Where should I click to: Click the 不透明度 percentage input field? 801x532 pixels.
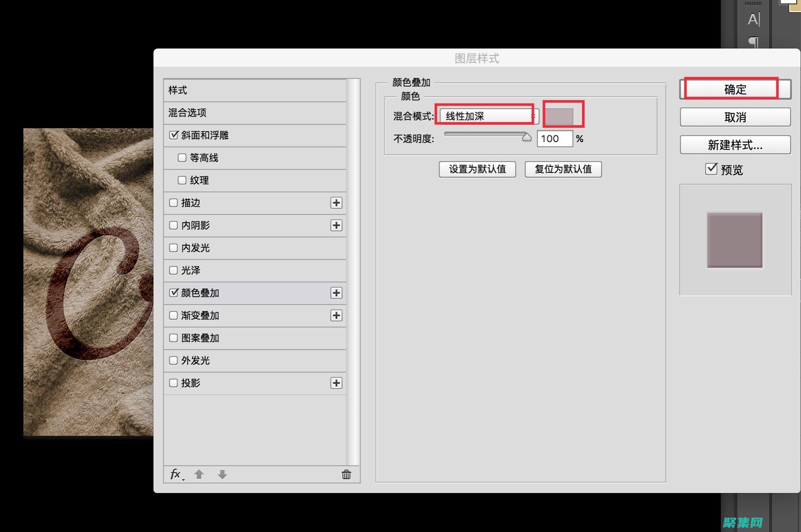pyautogui.click(x=555, y=139)
